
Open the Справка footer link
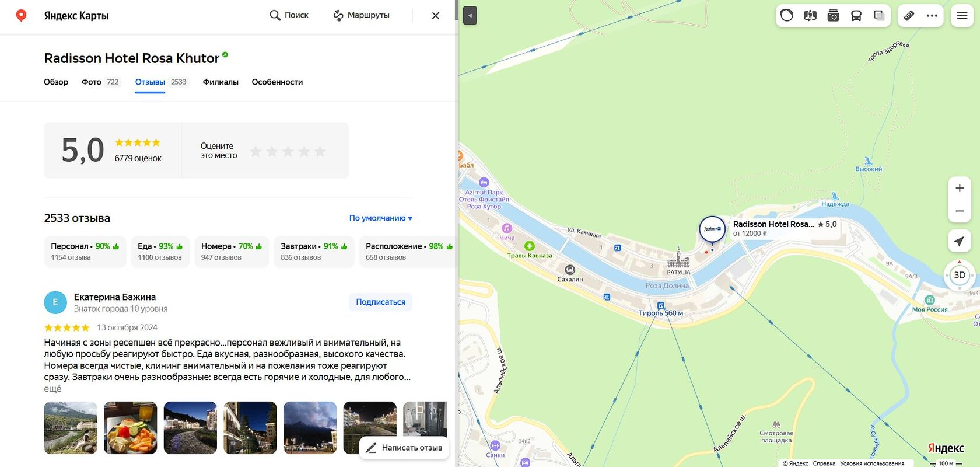(x=824, y=463)
